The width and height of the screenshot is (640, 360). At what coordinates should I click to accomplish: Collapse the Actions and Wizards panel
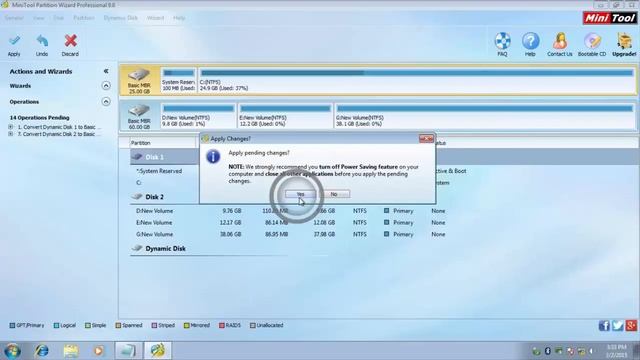(106, 71)
